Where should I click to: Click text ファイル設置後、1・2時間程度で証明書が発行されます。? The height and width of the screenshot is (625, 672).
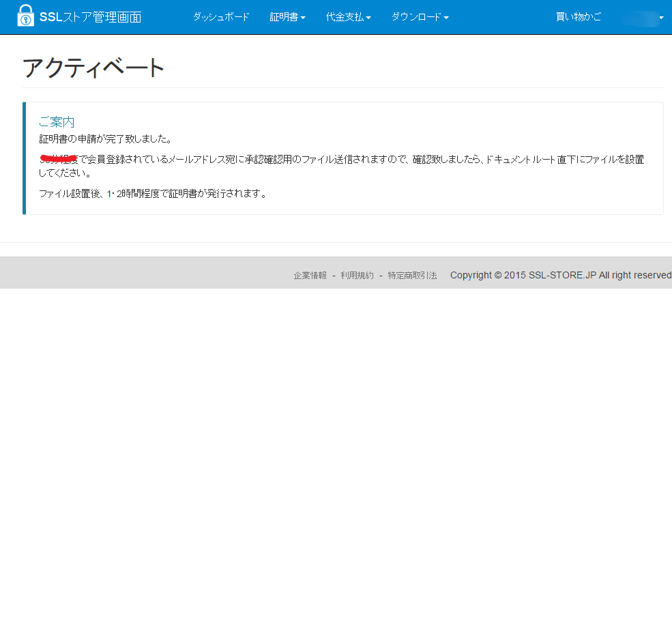point(153,194)
